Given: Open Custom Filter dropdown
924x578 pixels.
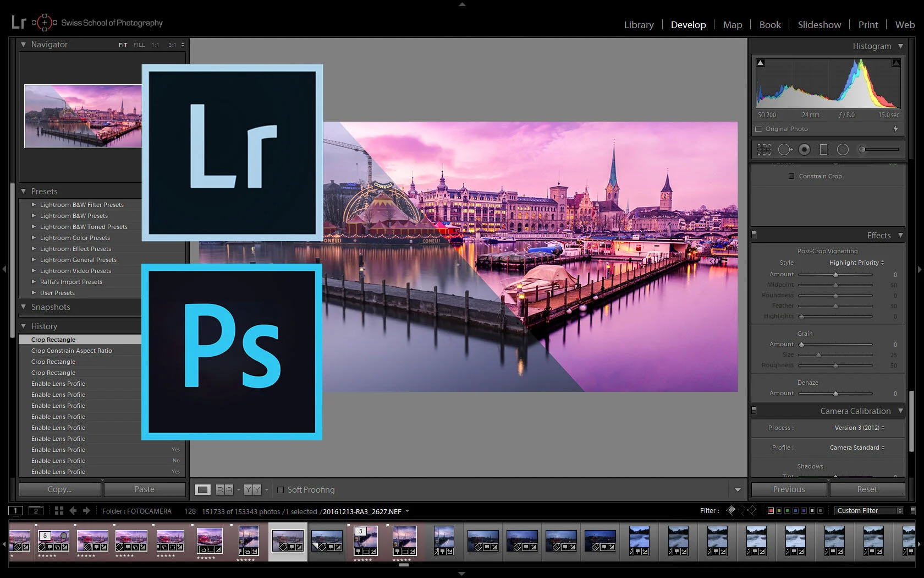Looking at the screenshot, I should (x=868, y=511).
